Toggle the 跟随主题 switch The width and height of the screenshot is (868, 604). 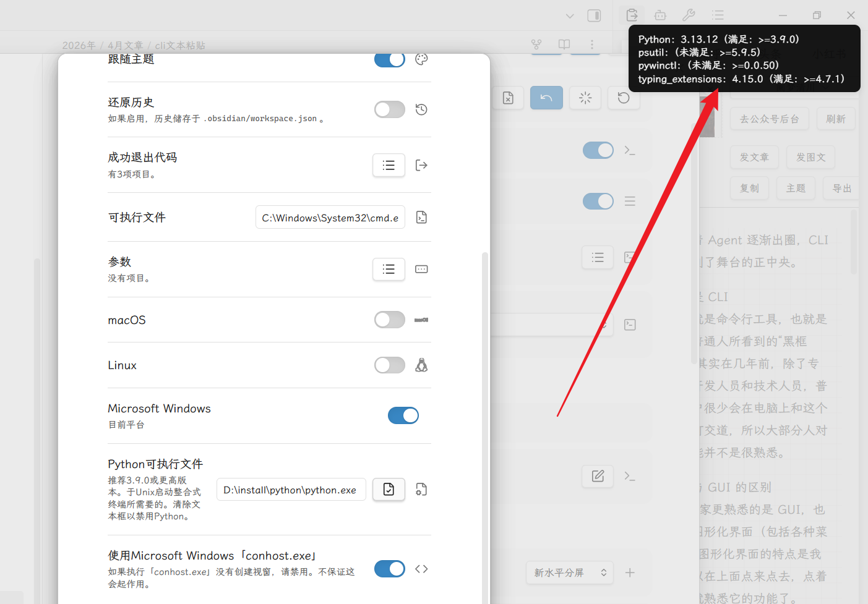click(390, 59)
